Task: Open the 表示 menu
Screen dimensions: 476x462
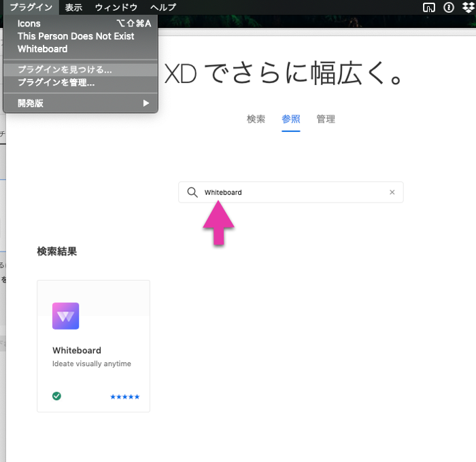Action: 73,7
